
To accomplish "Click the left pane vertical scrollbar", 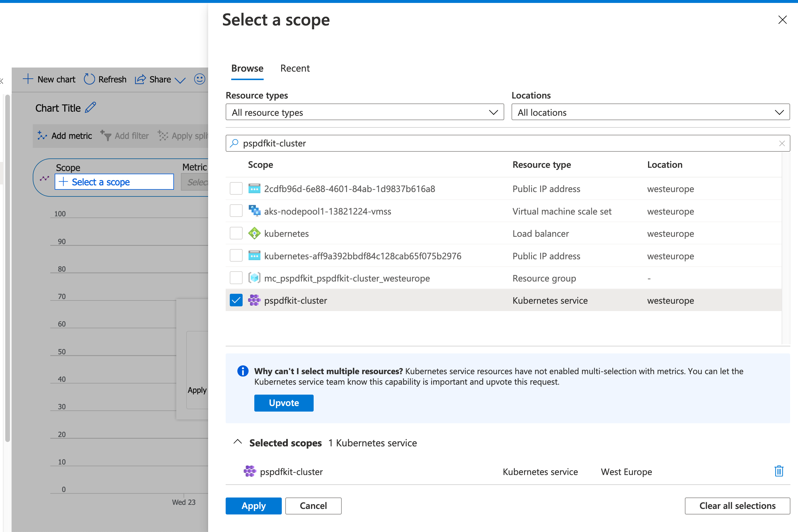I will point(8,268).
